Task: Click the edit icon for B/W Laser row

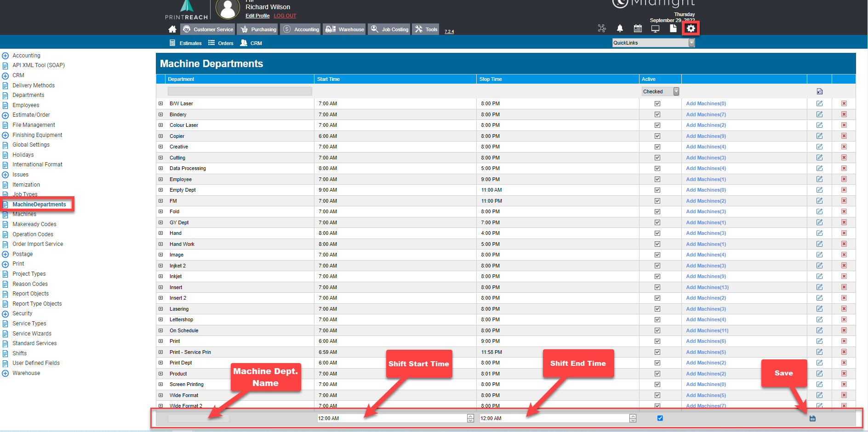Action: pyautogui.click(x=819, y=103)
